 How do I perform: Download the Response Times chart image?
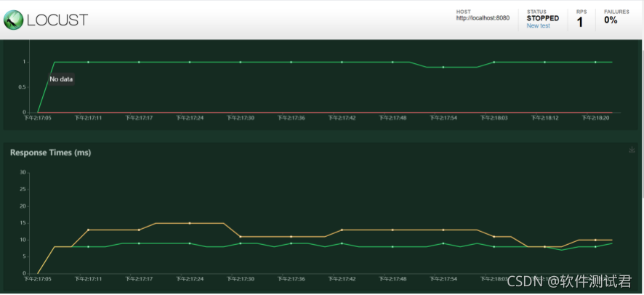tap(632, 150)
